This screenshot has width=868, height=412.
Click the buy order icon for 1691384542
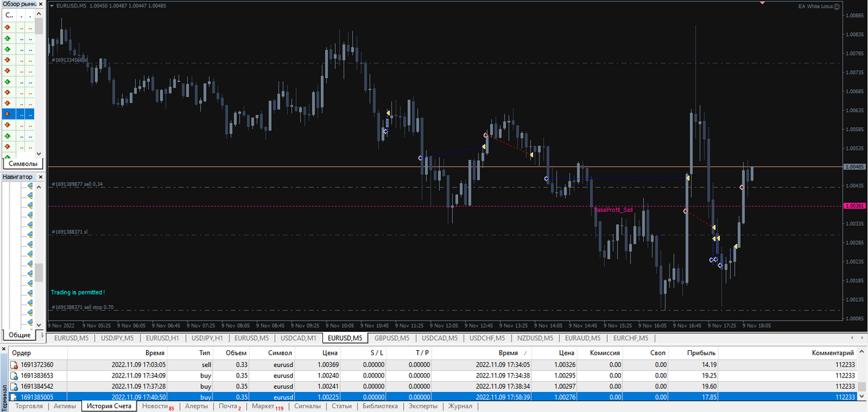(13, 386)
